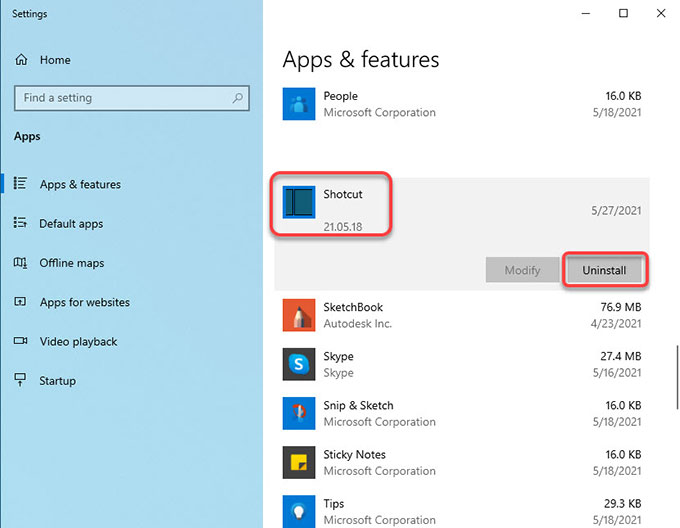
Task: Select the Tips entry name
Action: click(333, 504)
